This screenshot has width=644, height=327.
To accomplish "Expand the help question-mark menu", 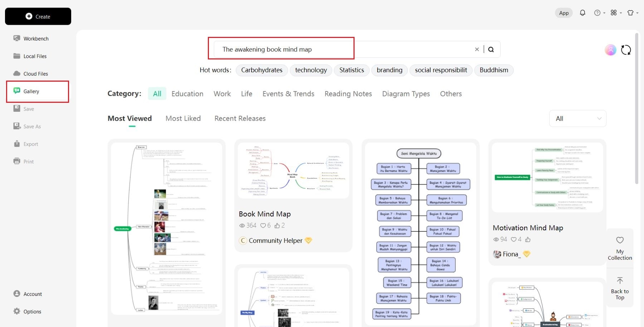I will click(600, 13).
